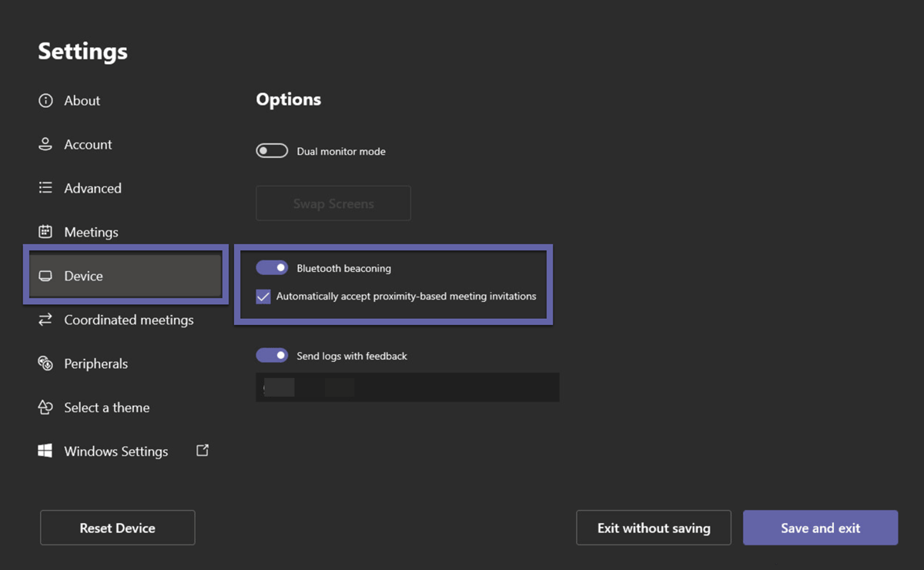Click the Peripherals icon in sidebar
Screen dimensions: 924x570
[45, 364]
